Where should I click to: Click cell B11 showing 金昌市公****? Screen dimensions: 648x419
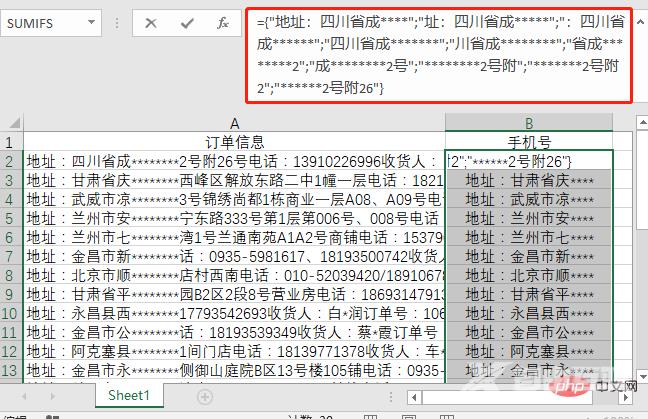tap(529, 332)
